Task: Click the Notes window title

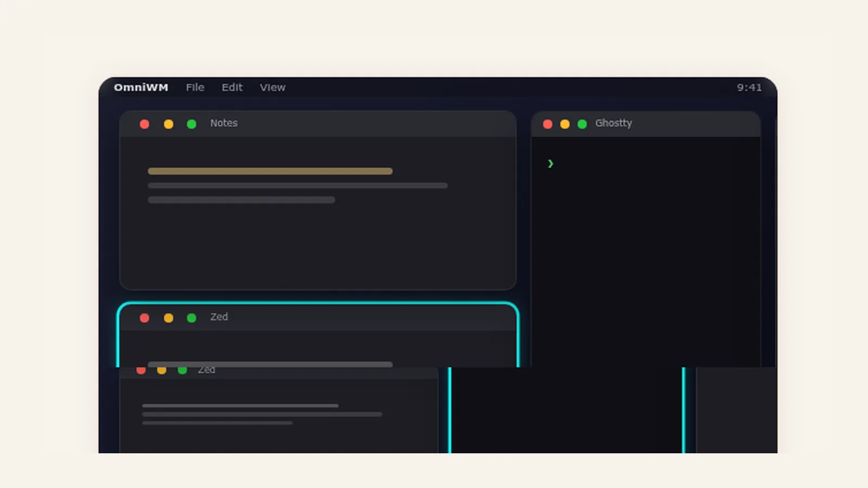Action: [x=224, y=123]
